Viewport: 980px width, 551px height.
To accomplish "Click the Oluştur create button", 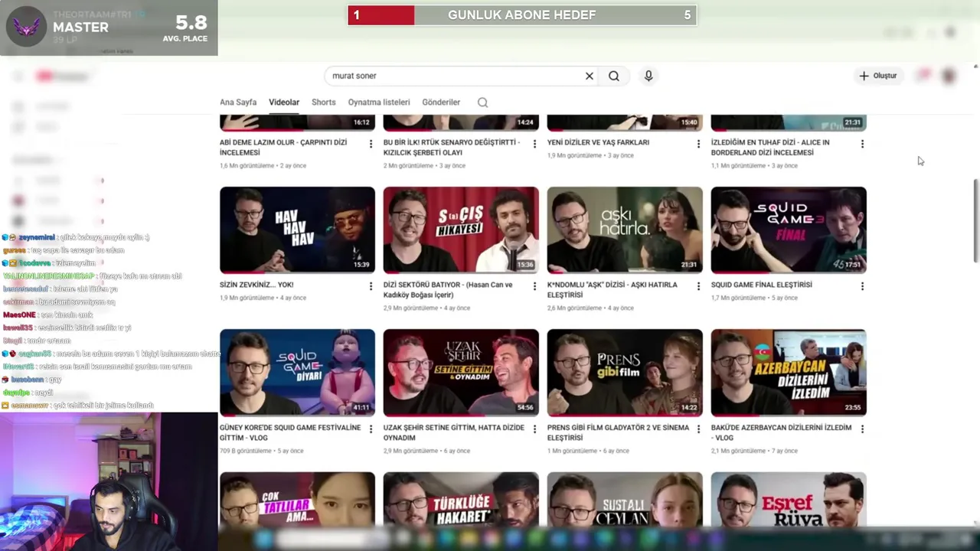I will point(878,76).
